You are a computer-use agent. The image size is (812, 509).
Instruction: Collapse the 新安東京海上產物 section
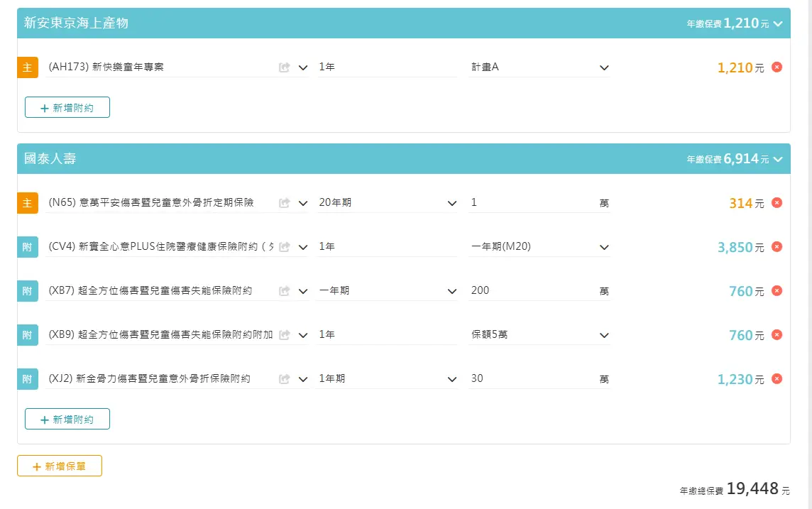click(x=778, y=24)
